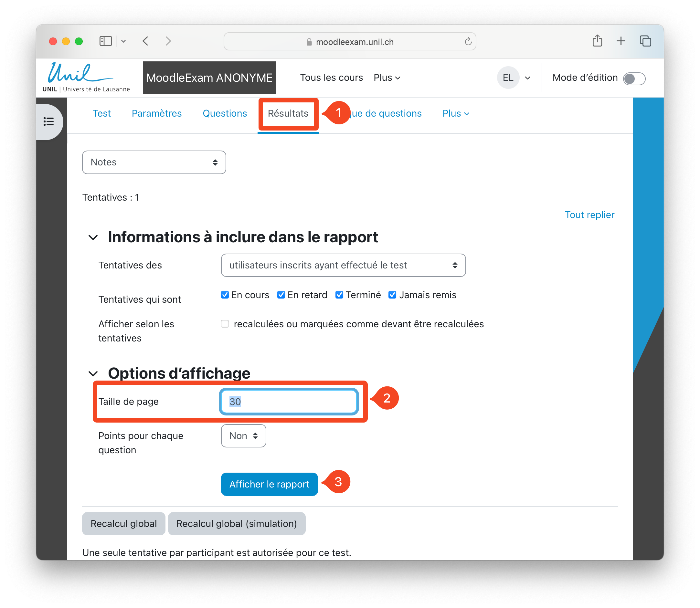Toggle the Mode d'édition switch
The width and height of the screenshot is (700, 608).
point(634,79)
